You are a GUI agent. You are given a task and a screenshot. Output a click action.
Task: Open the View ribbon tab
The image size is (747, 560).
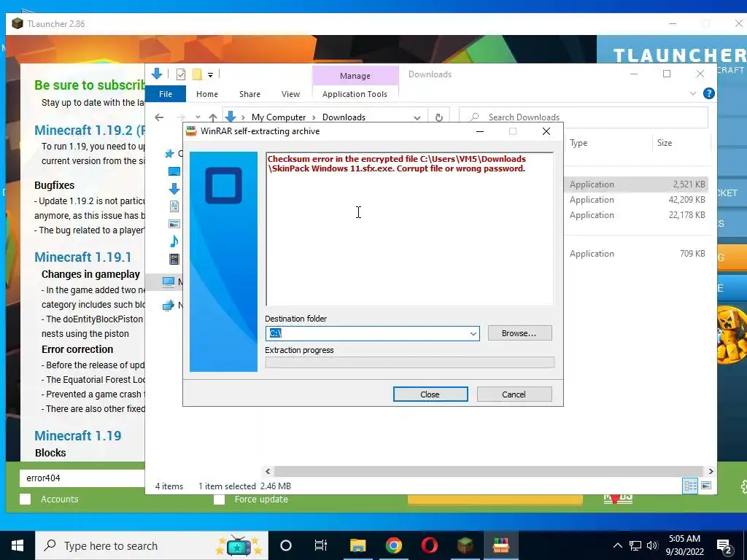point(290,94)
